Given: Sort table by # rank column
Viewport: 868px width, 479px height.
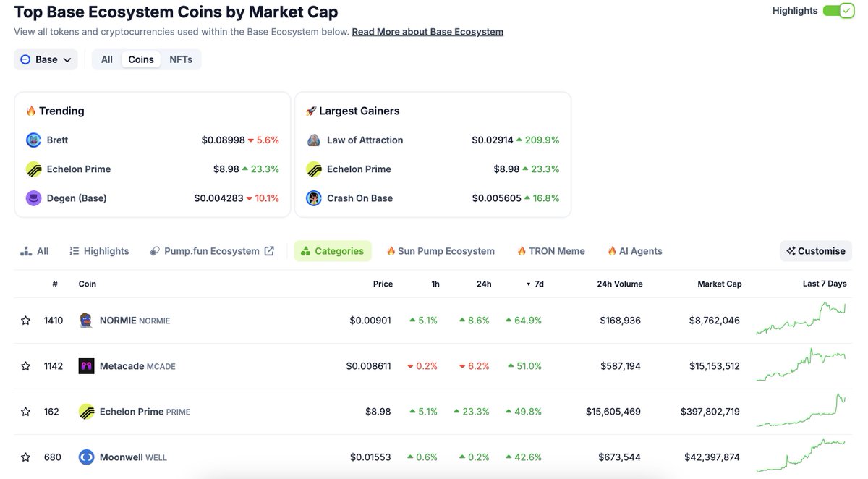Looking at the screenshot, I should point(55,284).
